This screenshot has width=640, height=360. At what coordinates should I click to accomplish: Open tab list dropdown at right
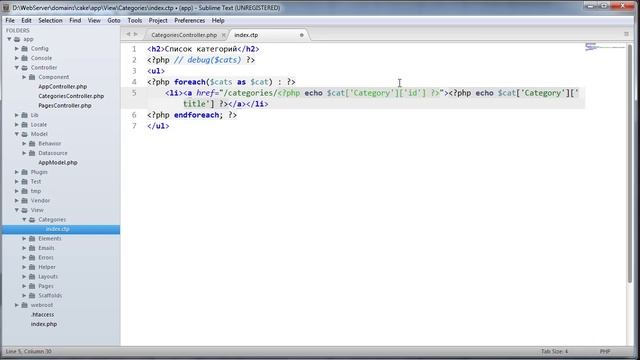pos(627,34)
